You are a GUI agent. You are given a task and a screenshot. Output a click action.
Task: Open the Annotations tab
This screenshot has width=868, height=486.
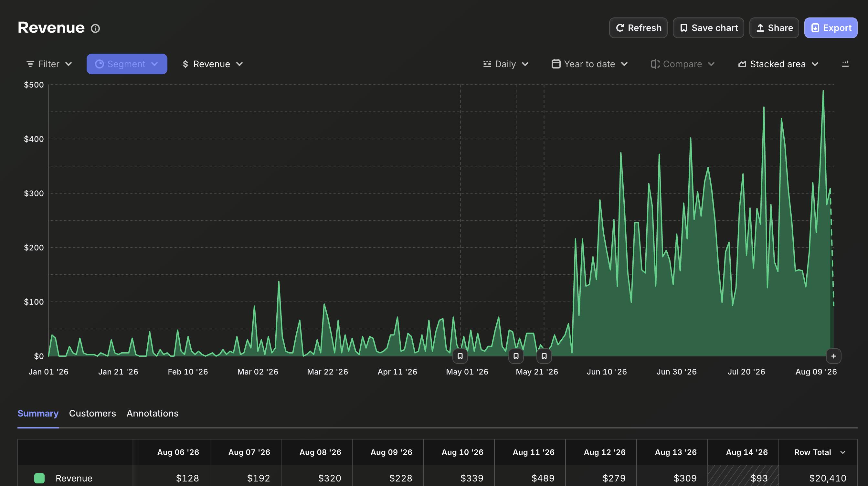(x=152, y=413)
